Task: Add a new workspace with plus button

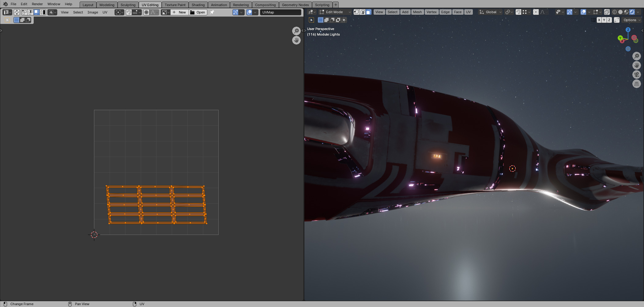Action: [336, 5]
